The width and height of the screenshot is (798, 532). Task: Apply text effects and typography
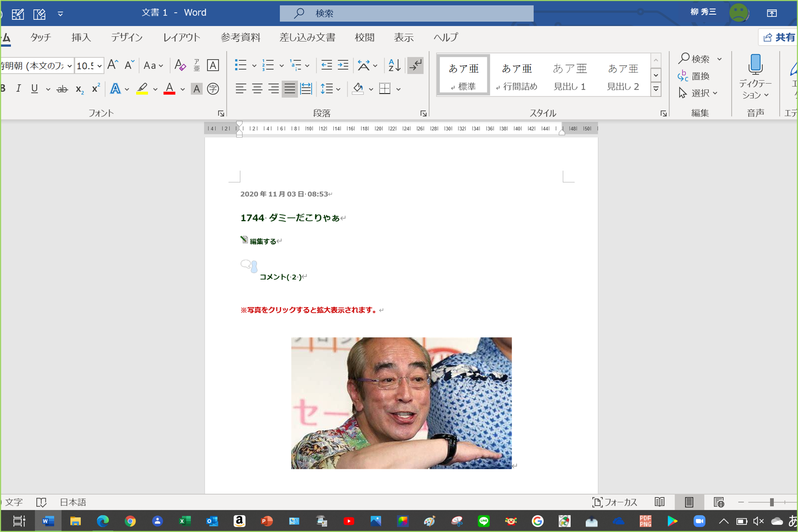tap(115, 88)
